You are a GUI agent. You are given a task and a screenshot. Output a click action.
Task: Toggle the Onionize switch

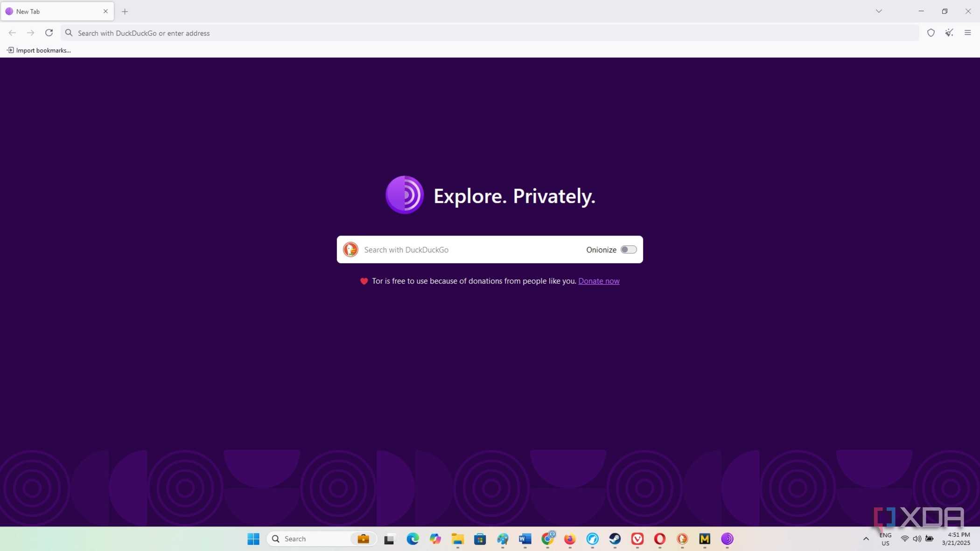point(629,250)
